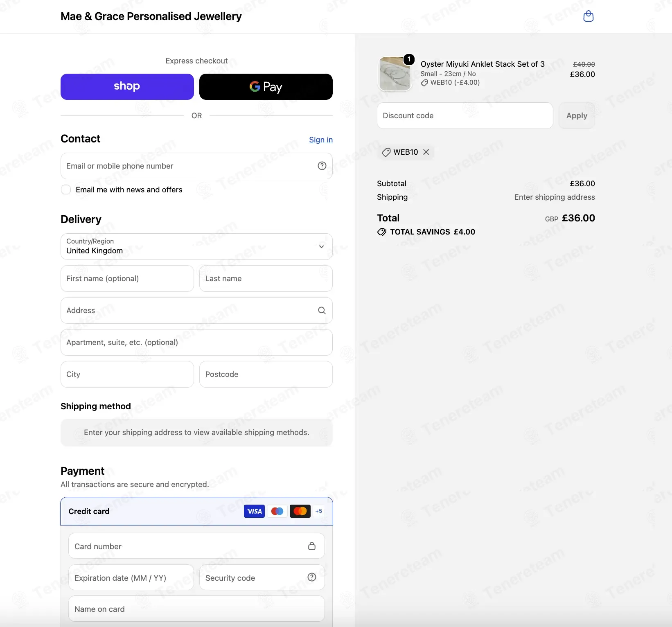The image size is (672, 627).
Task: Pay with Google Pay button
Action: pyautogui.click(x=266, y=87)
